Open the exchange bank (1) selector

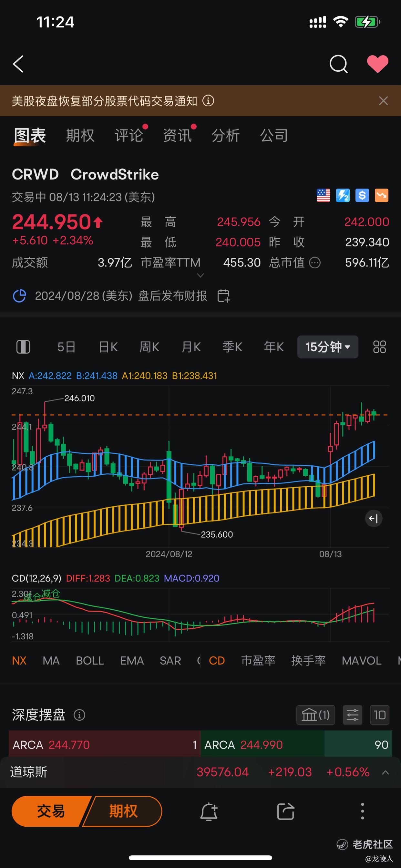click(316, 715)
